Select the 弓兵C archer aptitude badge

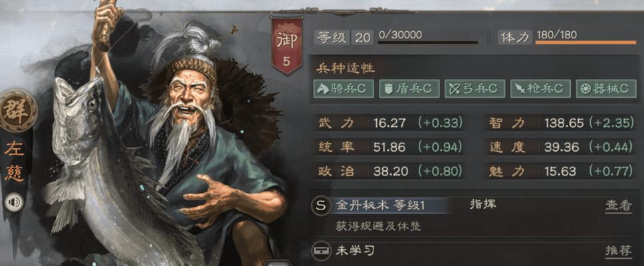pyautogui.click(x=475, y=89)
